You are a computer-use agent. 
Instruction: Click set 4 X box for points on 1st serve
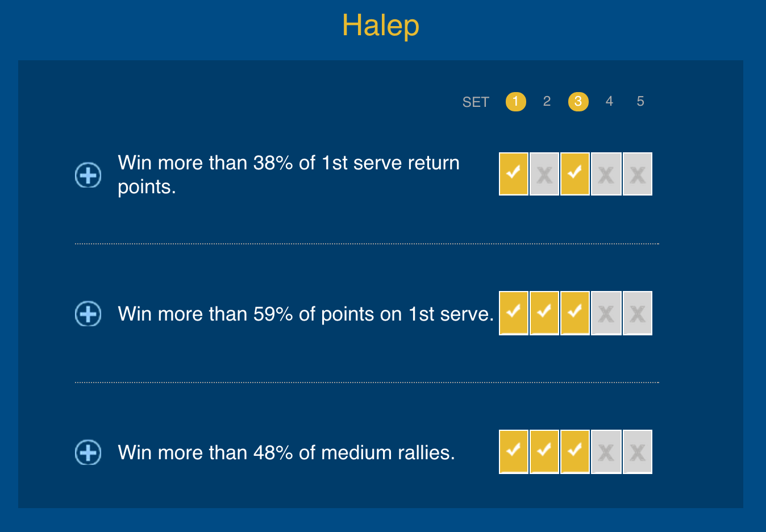coord(606,313)
